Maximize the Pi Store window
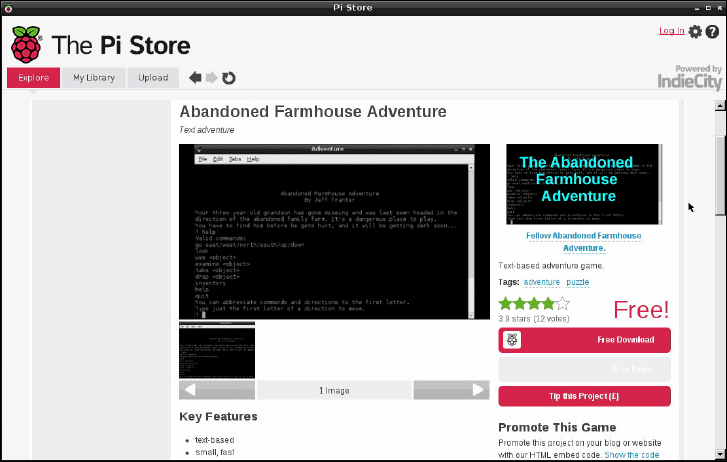The height and width of the screenshot is (462, 727). (x=708, y=8)
